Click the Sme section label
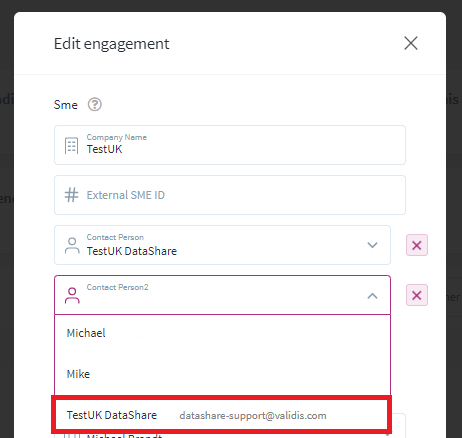This screenshot has width=462, height=438. coord(66,105)
